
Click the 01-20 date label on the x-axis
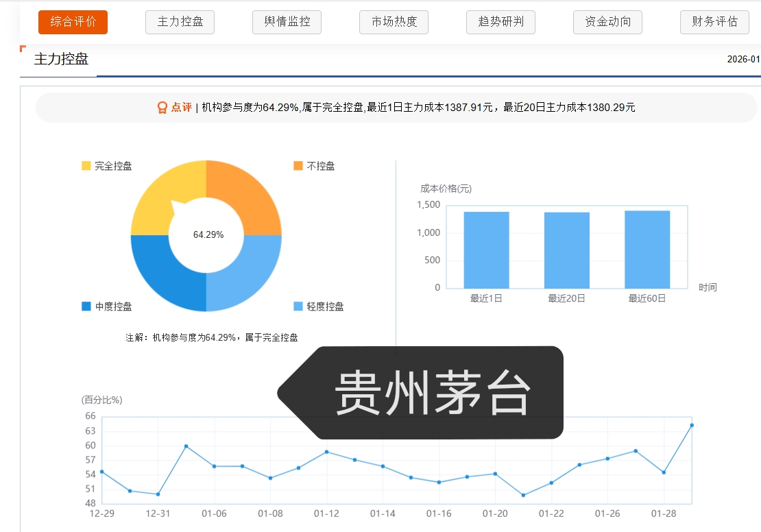(495, 513)
